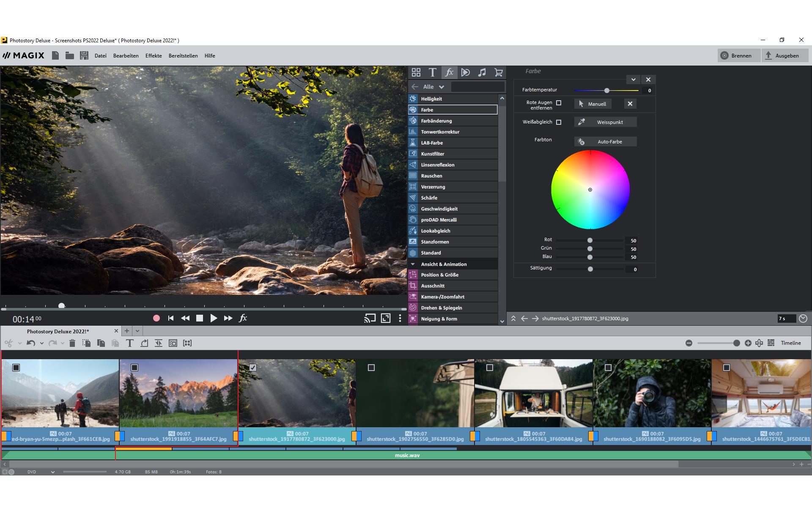Cast preview to external display icon

click(370, 319)
